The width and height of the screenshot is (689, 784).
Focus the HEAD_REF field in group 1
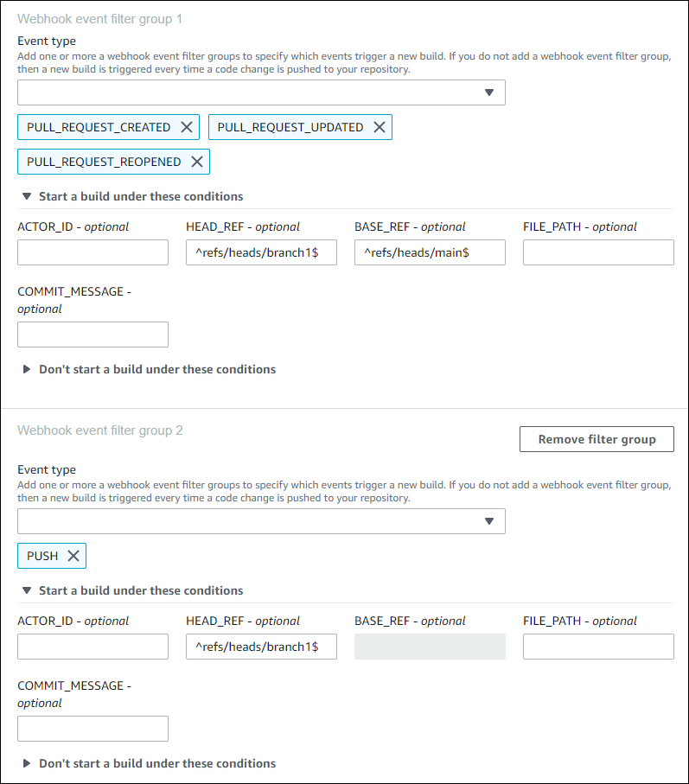pos(261,252)
